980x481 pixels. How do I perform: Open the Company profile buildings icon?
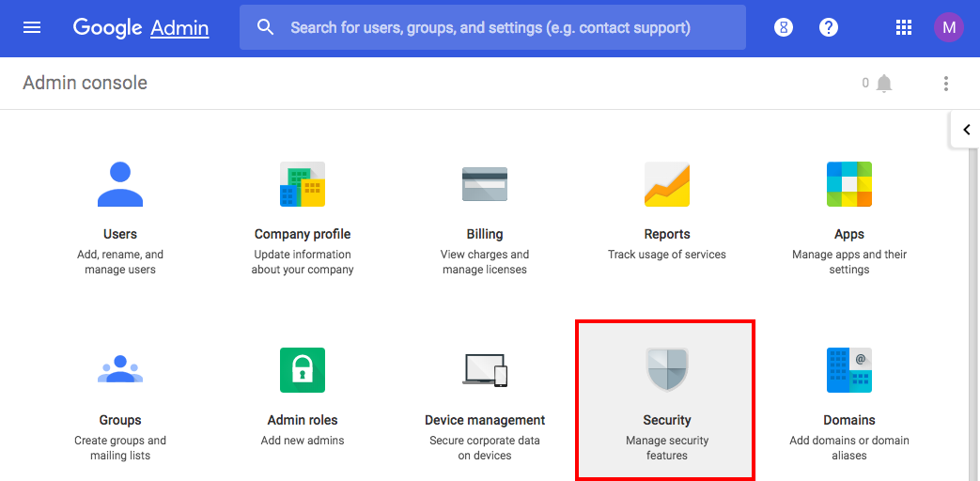click(x=303, y=184)
